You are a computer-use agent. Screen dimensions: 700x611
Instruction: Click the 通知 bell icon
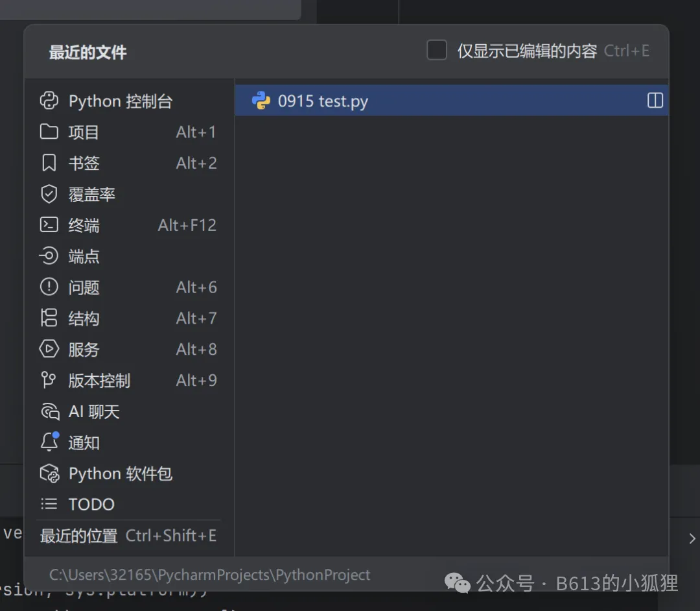pos(49,442)
